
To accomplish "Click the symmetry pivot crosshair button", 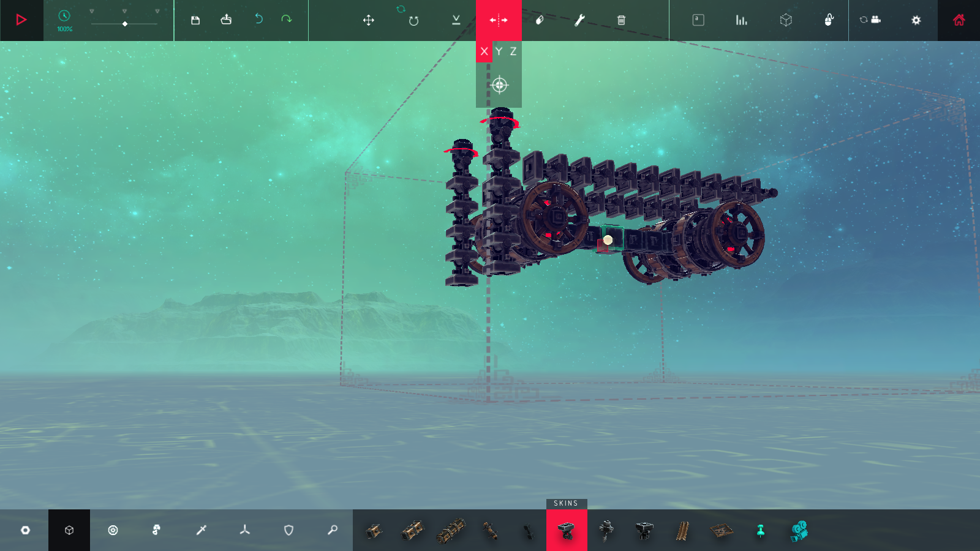I will (x=499, y=85).
